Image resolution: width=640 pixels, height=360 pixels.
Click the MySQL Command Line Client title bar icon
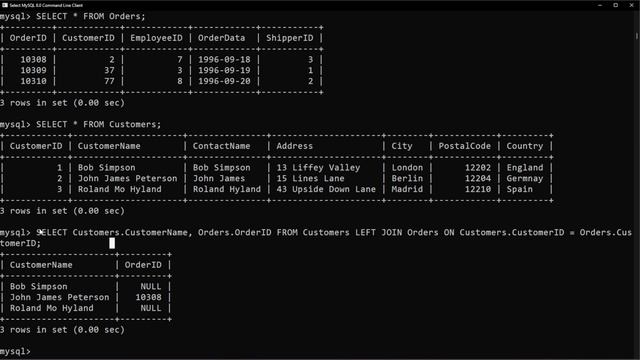(x=5, y=5)
